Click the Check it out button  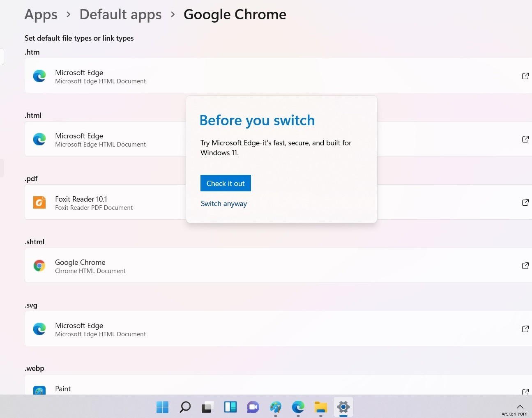click(226, 183)
